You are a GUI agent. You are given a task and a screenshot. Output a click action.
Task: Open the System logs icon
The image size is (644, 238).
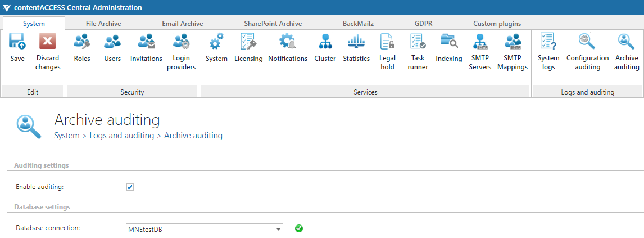coord(548,42)
